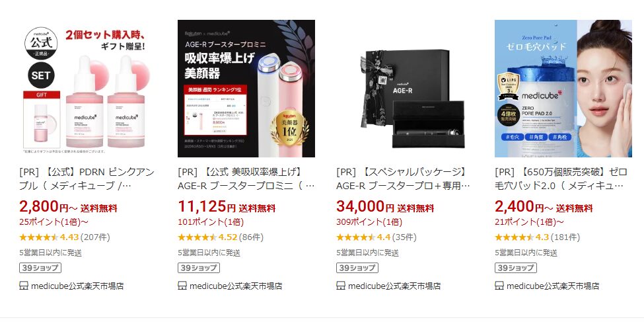
Task: View 4.43 star rating with 207 reviews
Action: pyautogui.click(x=65, y=237)
